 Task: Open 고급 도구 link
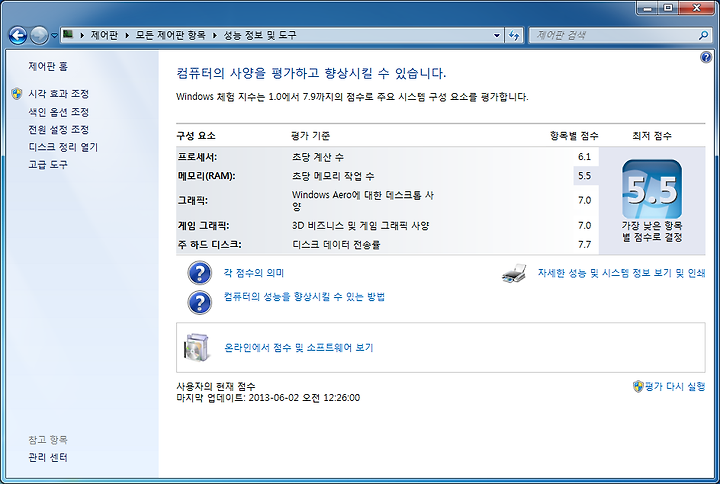[x=48, y=164]
